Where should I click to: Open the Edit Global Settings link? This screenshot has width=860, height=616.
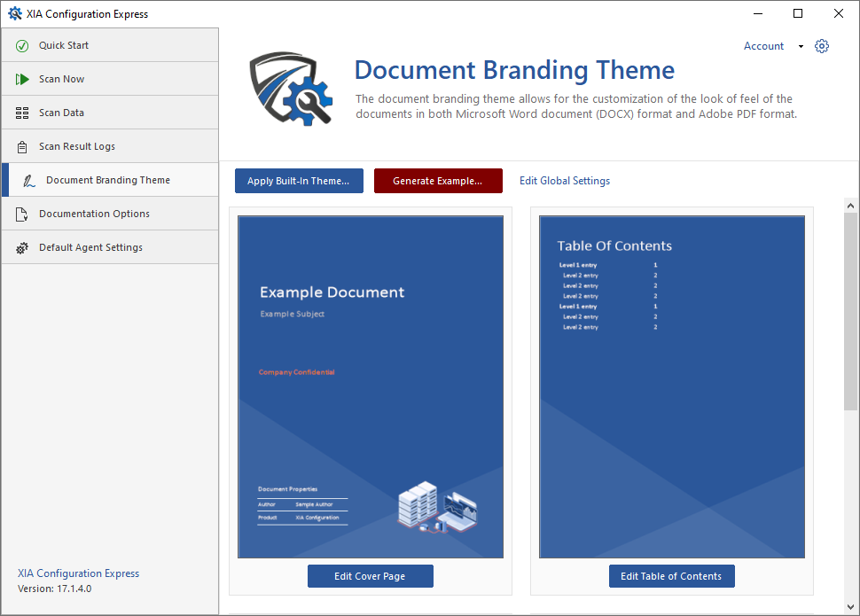pyautogui.click(x=565, y=181)
